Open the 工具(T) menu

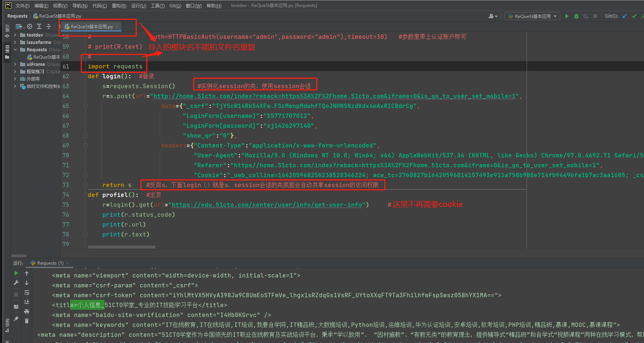pos(158,5)
